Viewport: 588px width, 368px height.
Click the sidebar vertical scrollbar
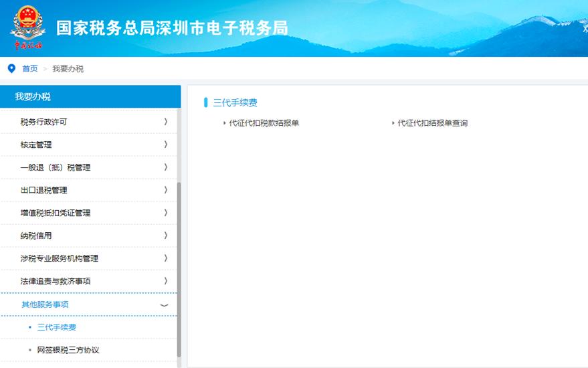179,268
